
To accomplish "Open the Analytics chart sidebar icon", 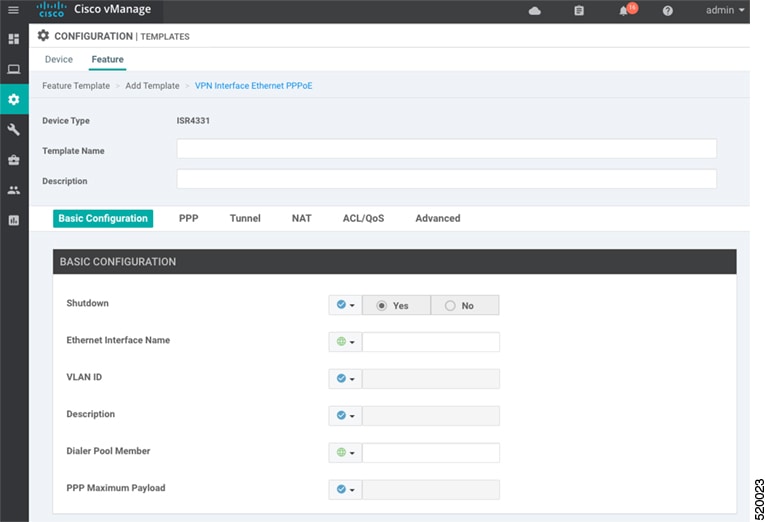I will [x=14, y=221].
